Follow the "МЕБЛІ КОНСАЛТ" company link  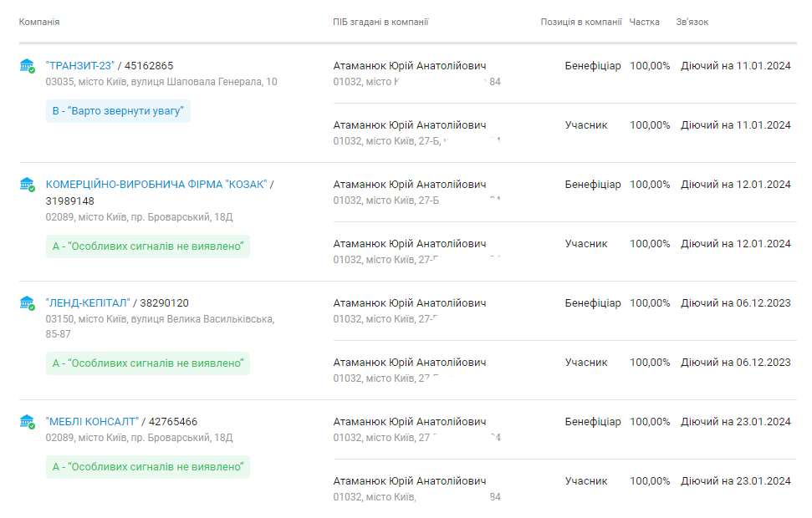92,422
